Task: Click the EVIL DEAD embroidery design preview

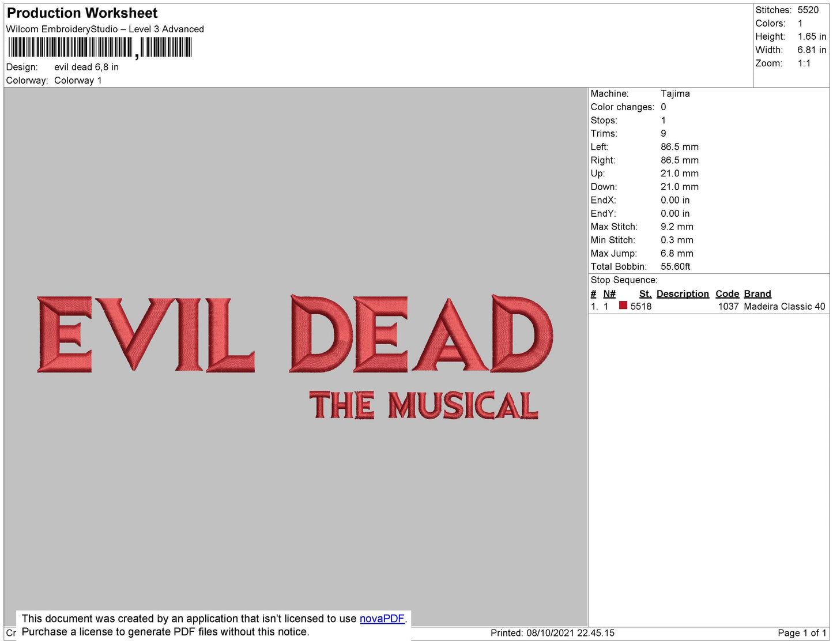Action: click(295, 334)
